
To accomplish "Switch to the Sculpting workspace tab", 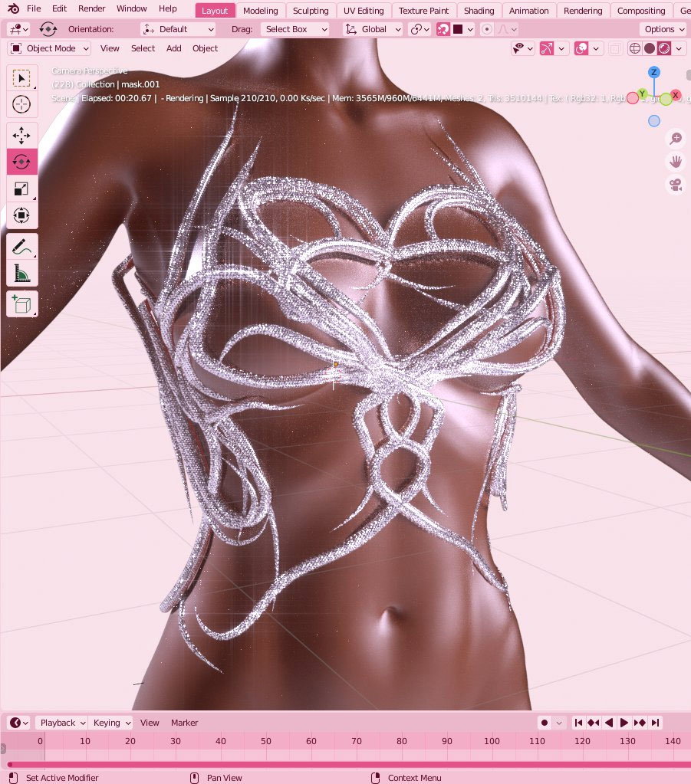I will point(311,11).
